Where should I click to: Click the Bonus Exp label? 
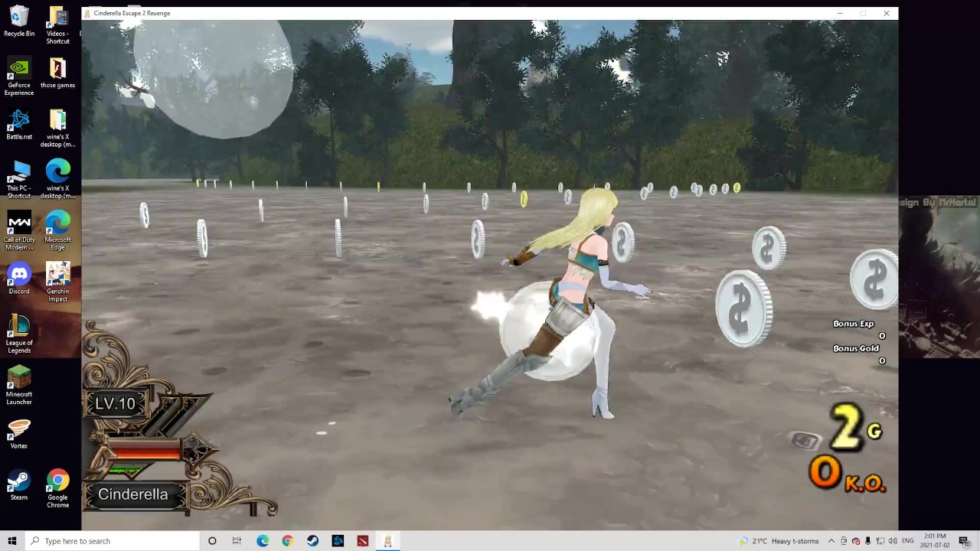[853, 324]
